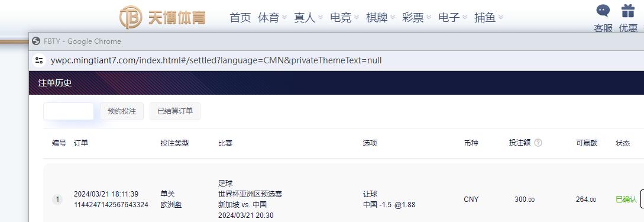Click the 已确认 status label
The width and height of the screenshot is (644, 222).
626,200
